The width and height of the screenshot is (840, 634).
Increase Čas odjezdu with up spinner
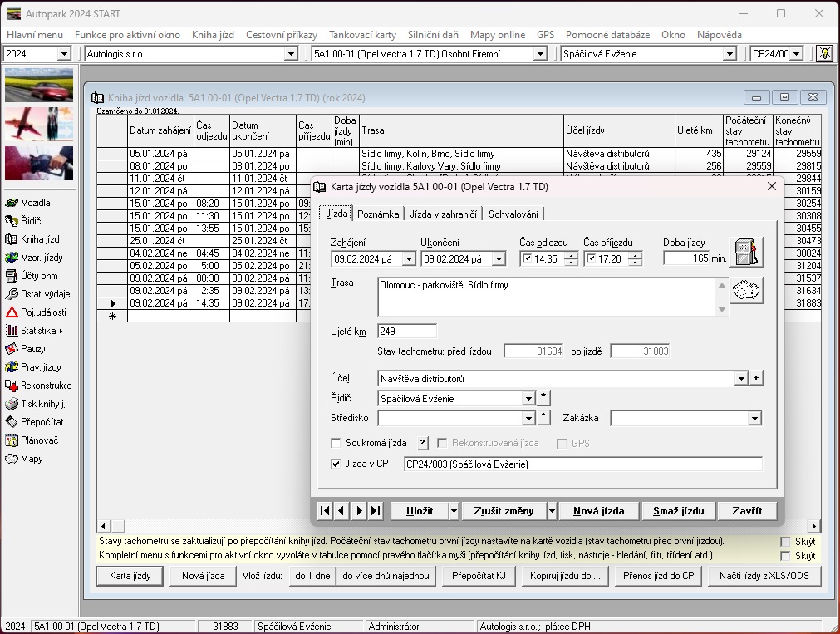click(x=571, y=255)
